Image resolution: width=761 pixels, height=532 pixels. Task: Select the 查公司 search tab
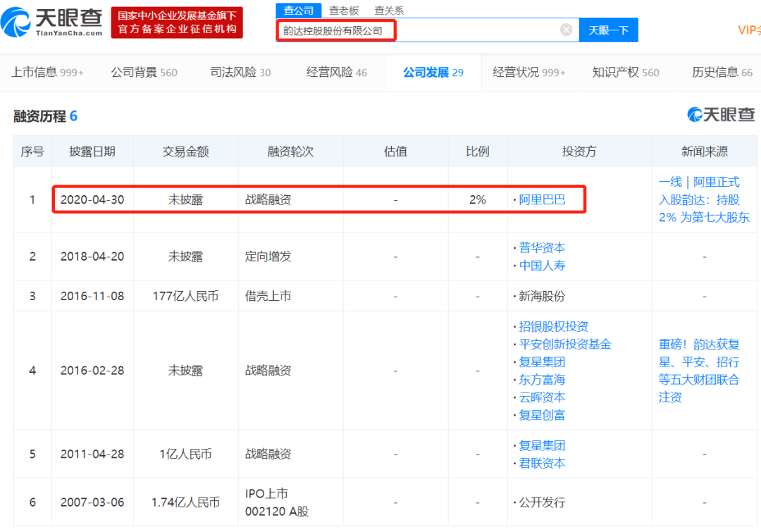pyautogui.click(x=299, y=10)
